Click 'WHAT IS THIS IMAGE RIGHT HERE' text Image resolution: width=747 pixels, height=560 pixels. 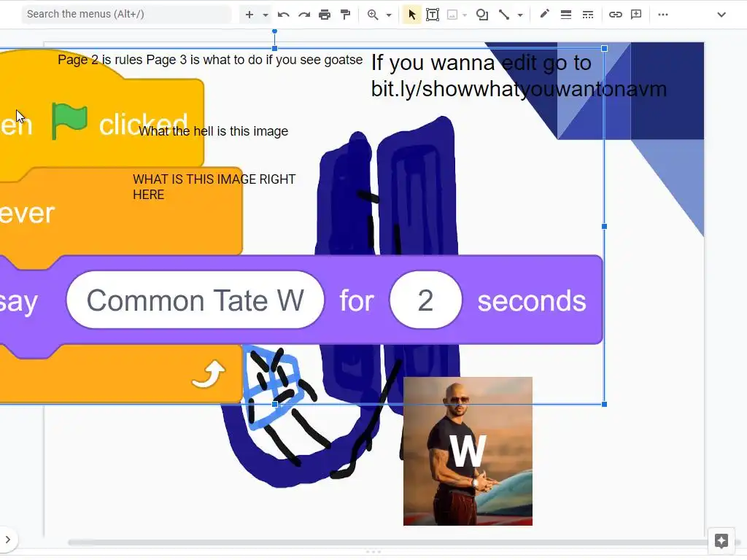214,187
